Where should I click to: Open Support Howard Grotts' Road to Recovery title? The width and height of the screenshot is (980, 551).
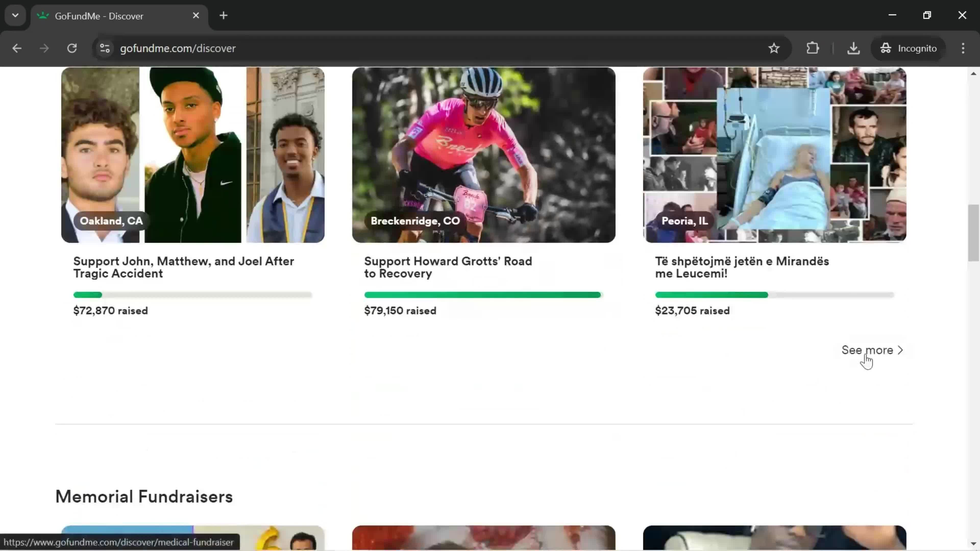(x=448, y=267)
